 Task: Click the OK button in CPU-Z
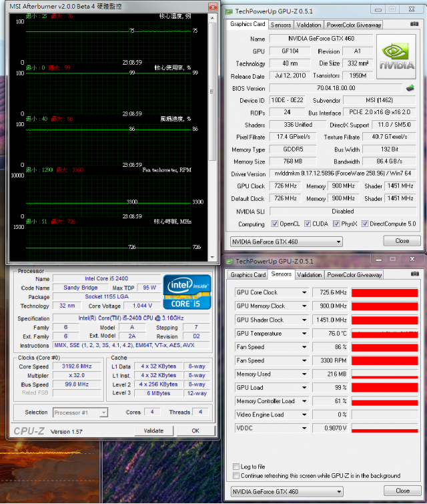click(x=195, y=431)
